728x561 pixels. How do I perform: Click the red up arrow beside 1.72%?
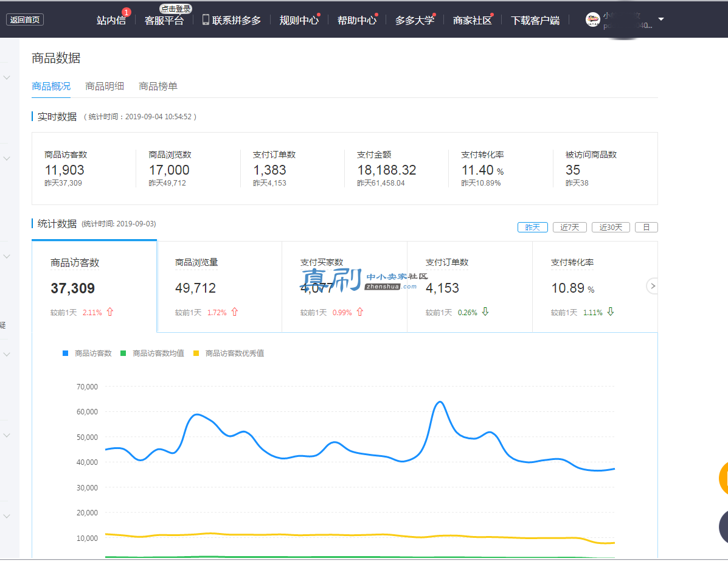coord(235,312)
